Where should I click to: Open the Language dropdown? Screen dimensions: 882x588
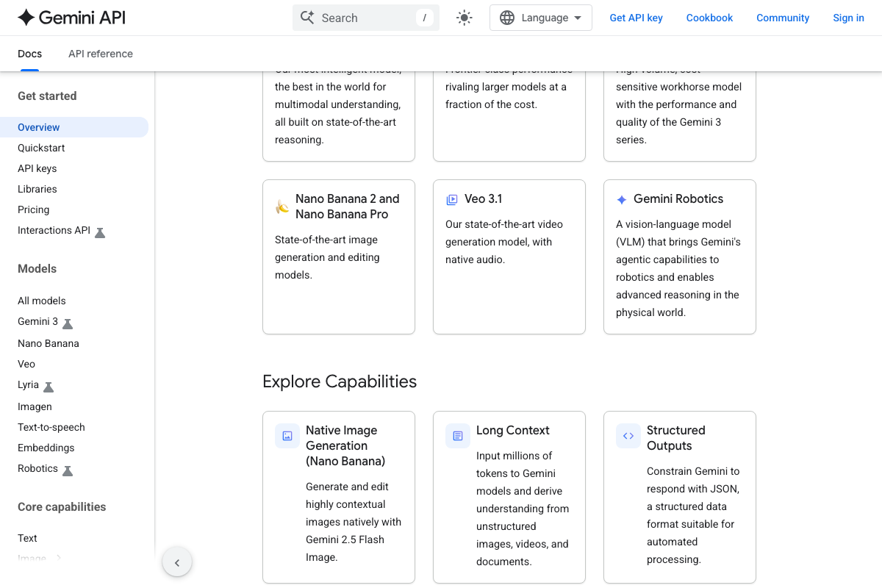coord(540,18)
